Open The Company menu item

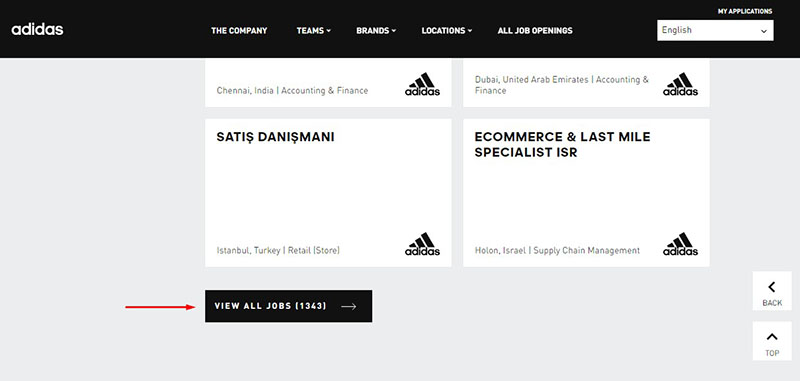pyautogui.click(x=239, y=31)
